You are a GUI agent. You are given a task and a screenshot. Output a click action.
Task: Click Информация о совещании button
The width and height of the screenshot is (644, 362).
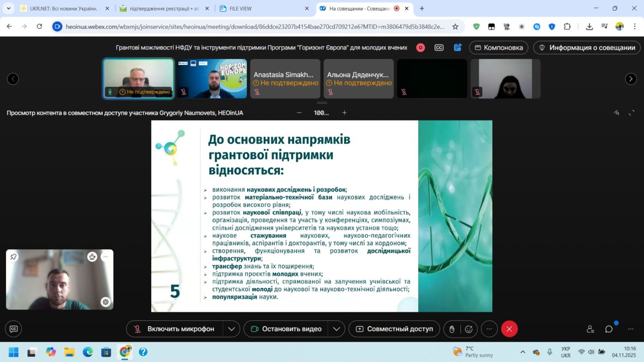[x=586, y=47]
